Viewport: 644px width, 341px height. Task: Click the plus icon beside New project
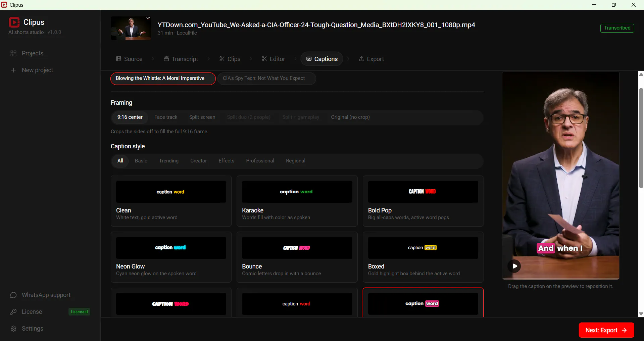click(x=13, y=70)
